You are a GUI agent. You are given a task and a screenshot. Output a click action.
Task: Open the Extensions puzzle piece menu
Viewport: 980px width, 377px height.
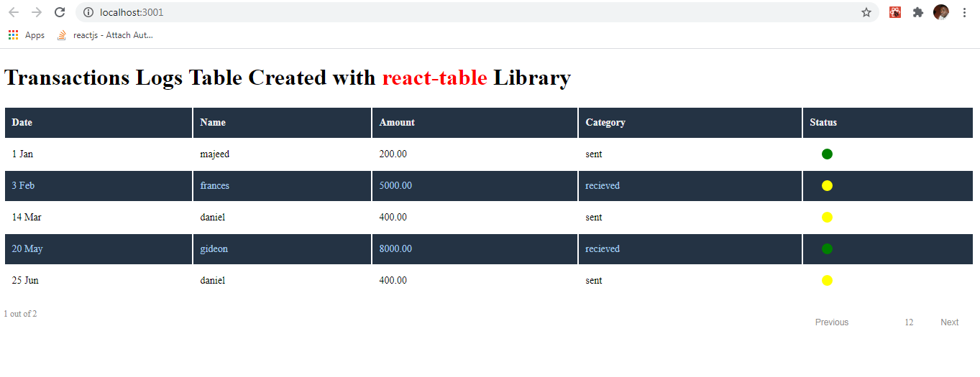point(917,12)
